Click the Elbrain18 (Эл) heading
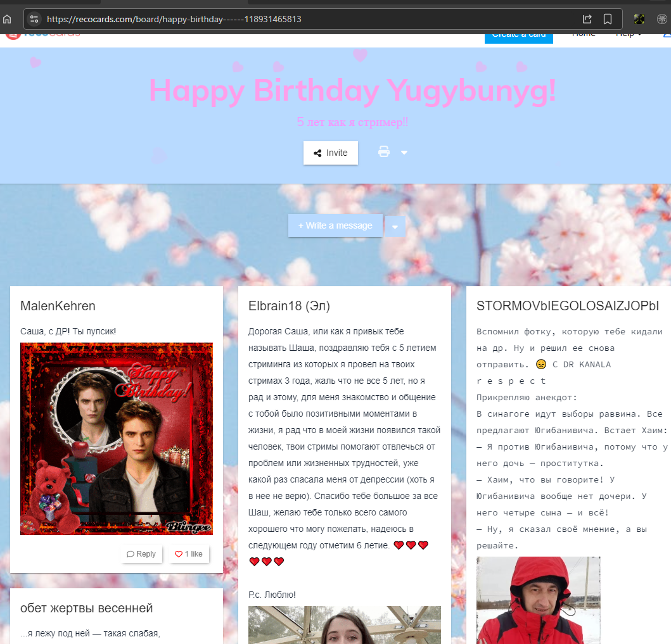 290,306
